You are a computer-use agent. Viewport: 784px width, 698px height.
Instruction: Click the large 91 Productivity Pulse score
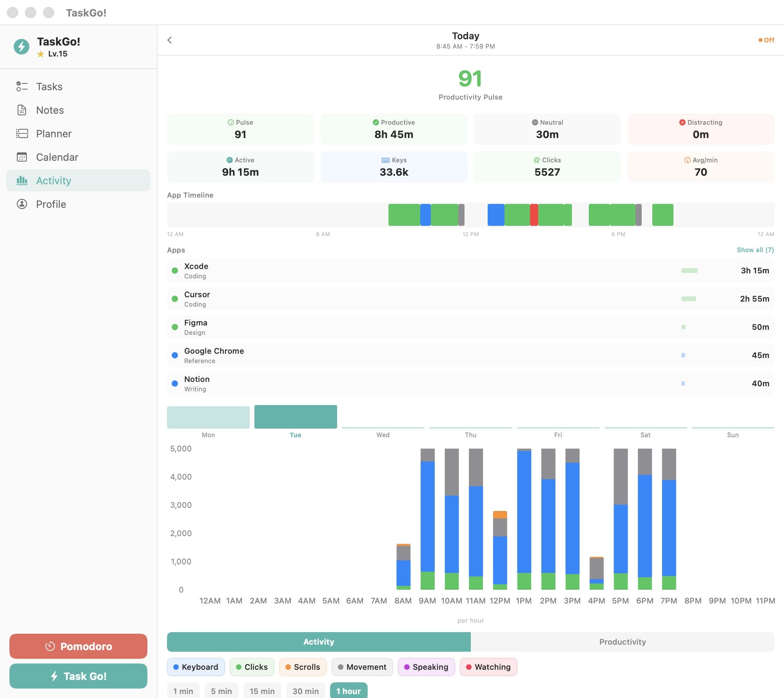[470, 78]
